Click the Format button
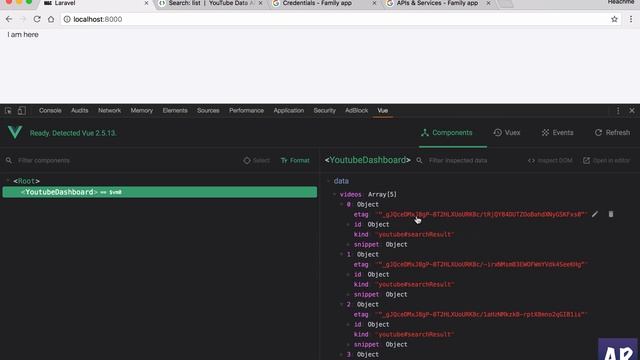640x360 pixels. click(295, 160)
